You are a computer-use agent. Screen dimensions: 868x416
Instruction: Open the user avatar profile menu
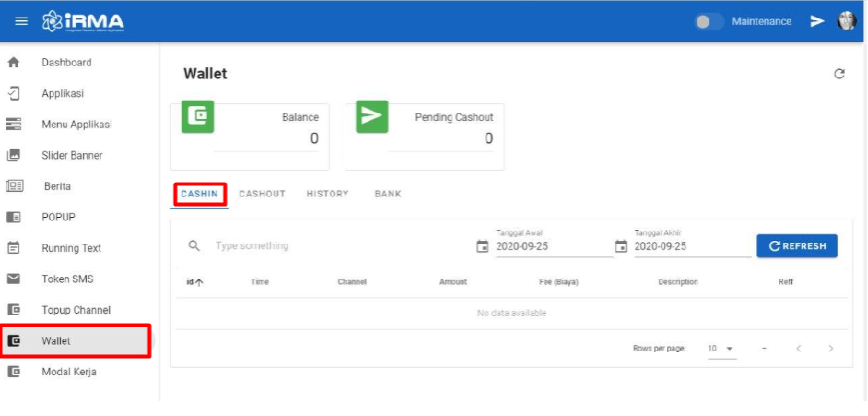(847, 21)
